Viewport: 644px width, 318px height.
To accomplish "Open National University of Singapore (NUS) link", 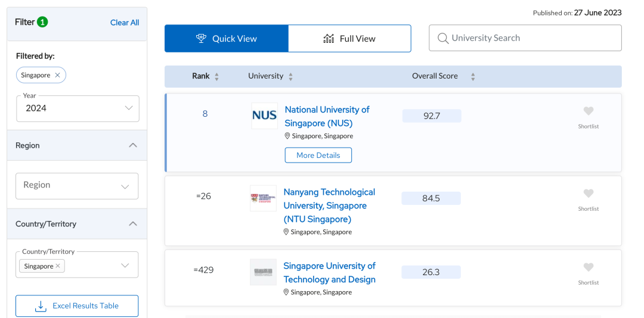I will 327,117.
